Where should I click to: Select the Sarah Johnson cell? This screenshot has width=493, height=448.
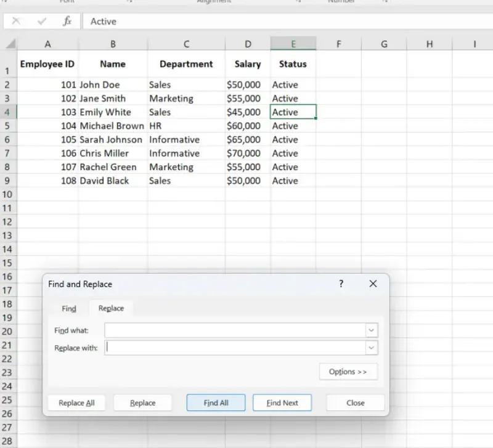(x=113, y=140)
